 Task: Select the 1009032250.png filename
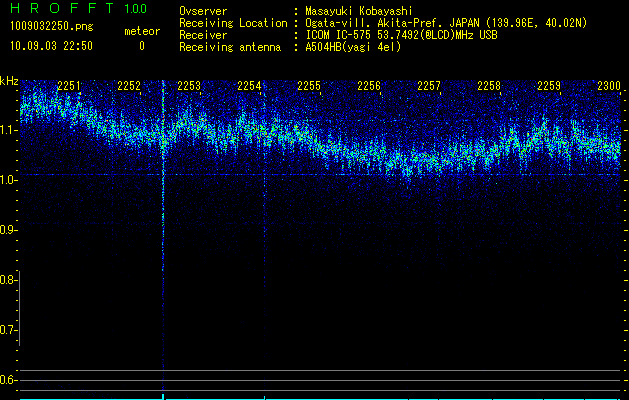tap(50, 27)
